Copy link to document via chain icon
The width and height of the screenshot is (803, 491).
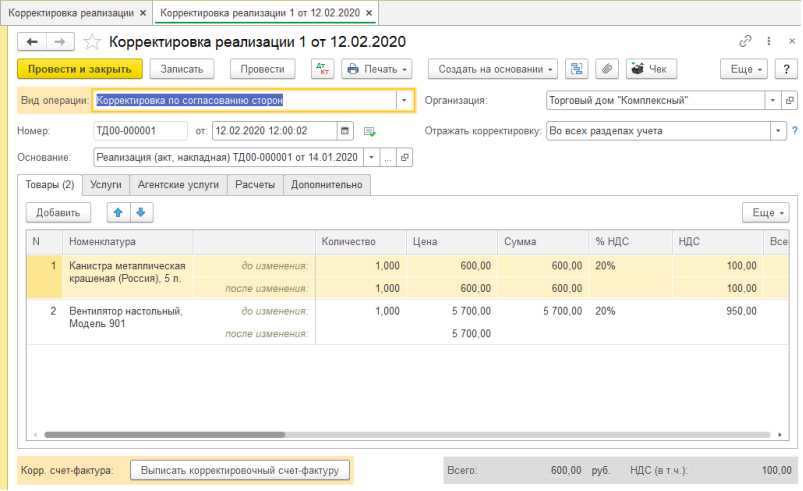click(745, 41)
